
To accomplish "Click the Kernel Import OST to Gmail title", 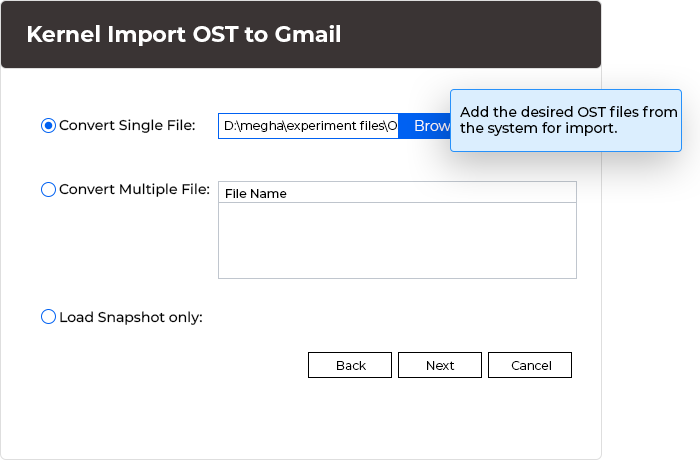I will point(183,34).
